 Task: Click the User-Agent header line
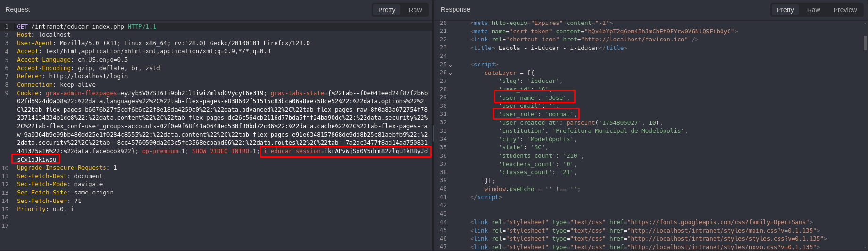click(x=163, y=43)
